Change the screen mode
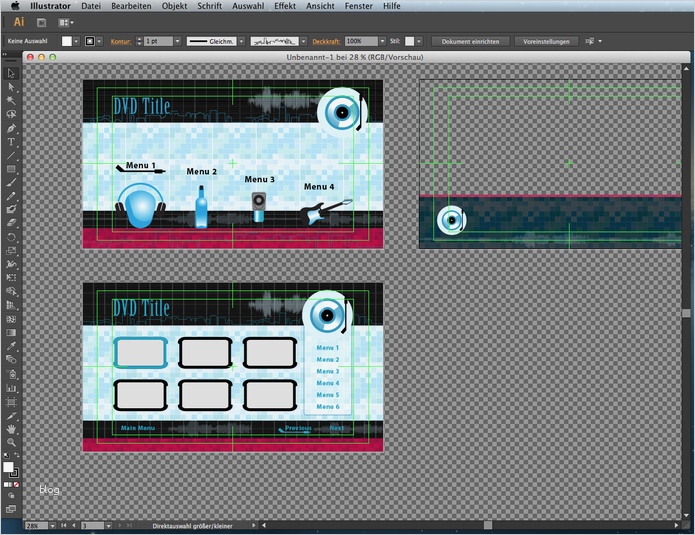The height and width of the screenshot is (535, 695). 11,509
